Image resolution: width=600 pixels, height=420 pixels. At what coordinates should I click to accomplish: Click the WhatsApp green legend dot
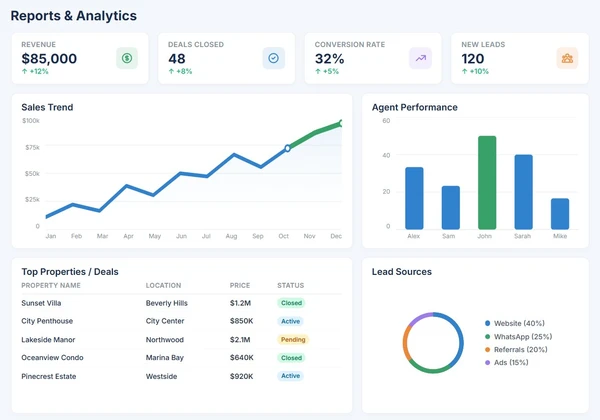[488, 337]
